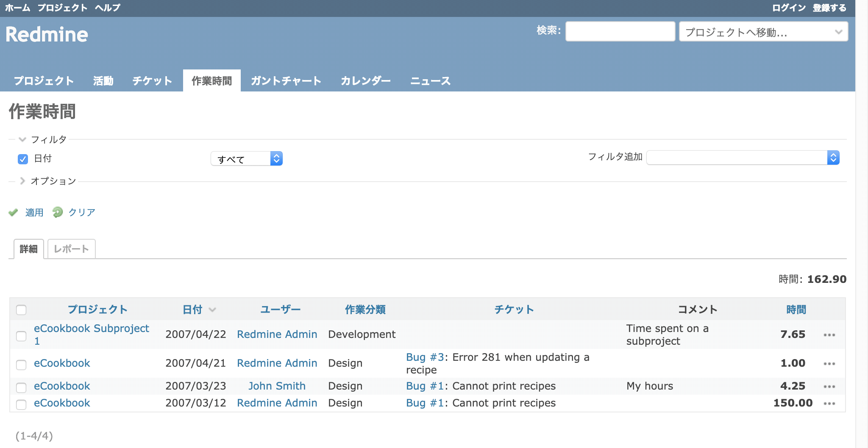Open eCookbook link in 2007/03/23 row

click(62, 386)
